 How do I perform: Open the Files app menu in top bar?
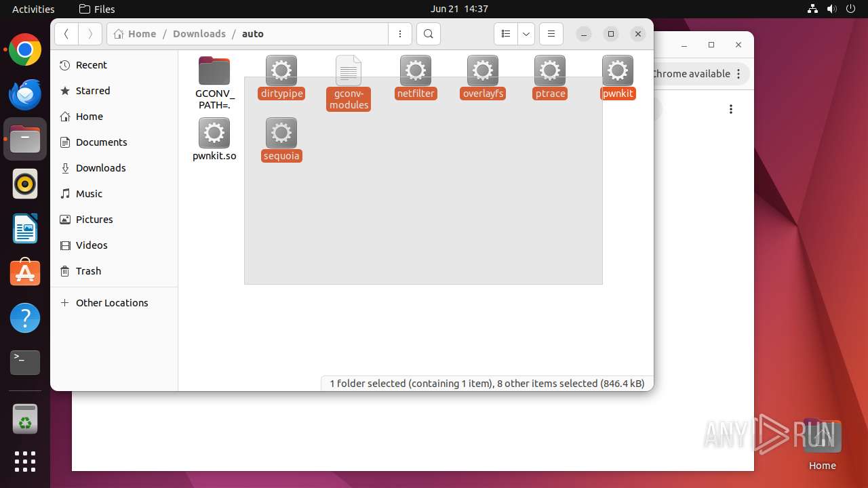[97, 9]
